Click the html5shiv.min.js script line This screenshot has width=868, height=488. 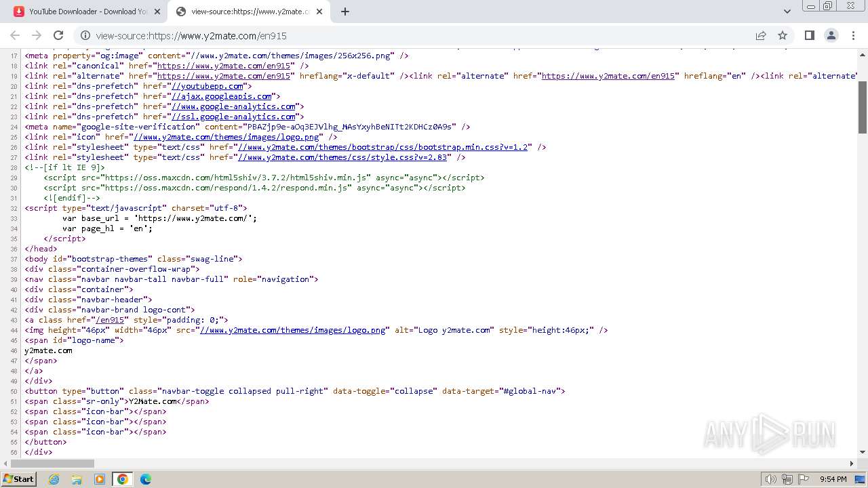pos(264,178)
